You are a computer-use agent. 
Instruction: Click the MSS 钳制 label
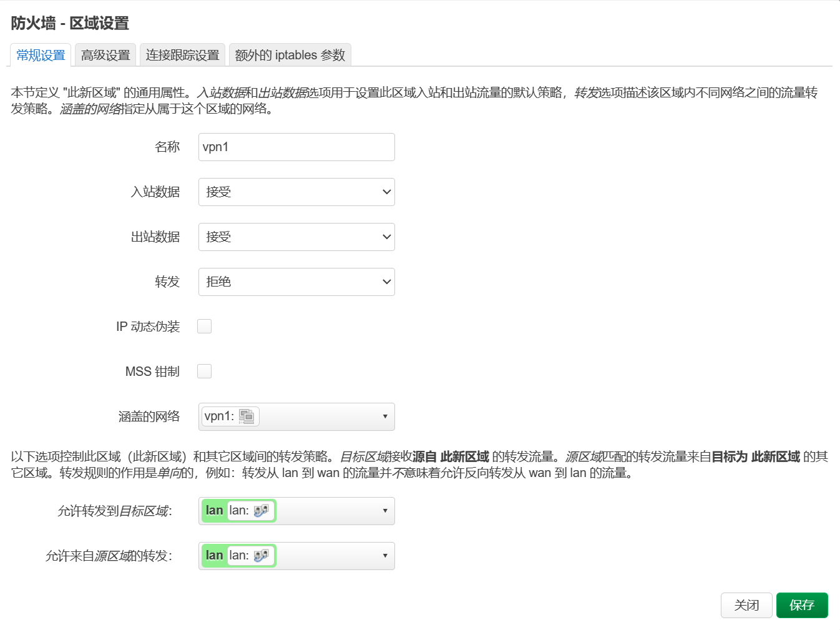click(152, 372)
